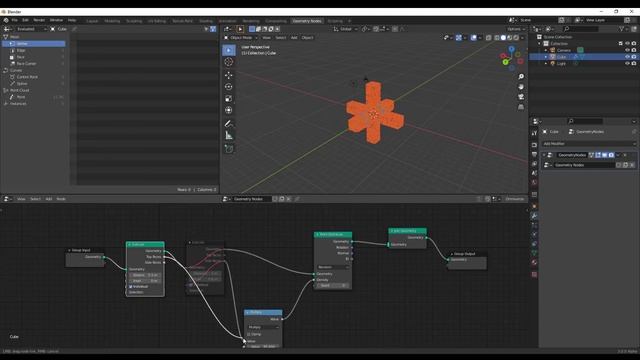Select Spline domain in spreadsheet
Image resolution: width=640 pixels, height=360 pixels.
(22, 83)
